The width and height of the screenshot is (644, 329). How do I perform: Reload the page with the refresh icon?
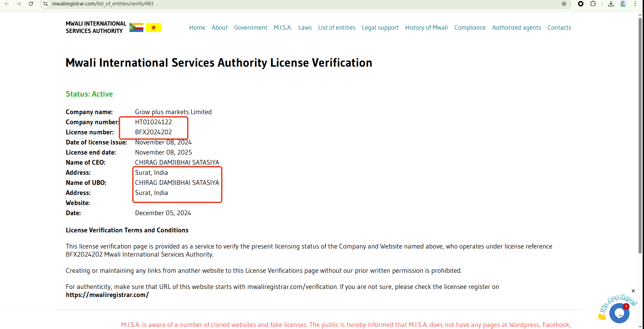[x=31, y=4]
